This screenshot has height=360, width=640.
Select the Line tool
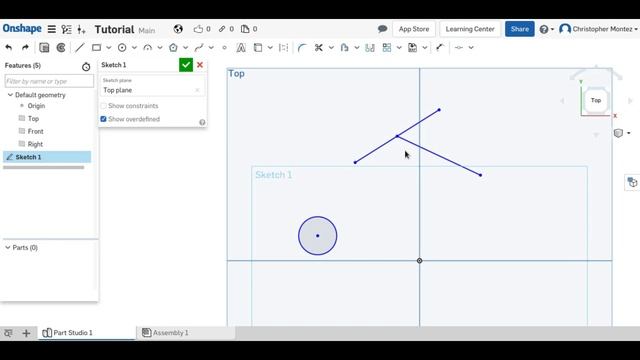[80, 48]
